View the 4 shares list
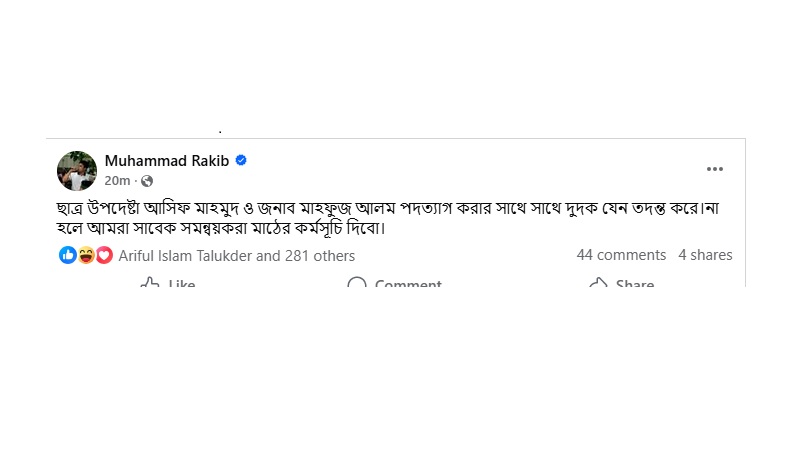The width and height of the screenshot is (800, 459). [x=705, y=255]
